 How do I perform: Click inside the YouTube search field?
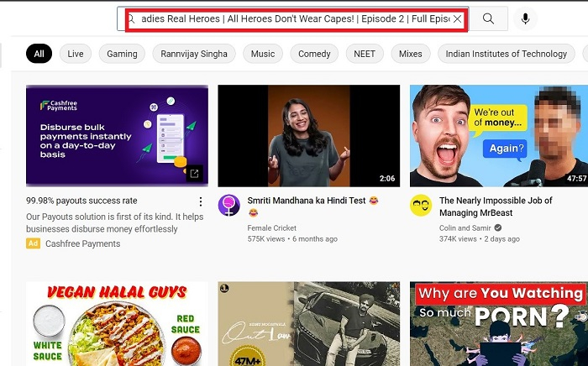pos(294,18)
